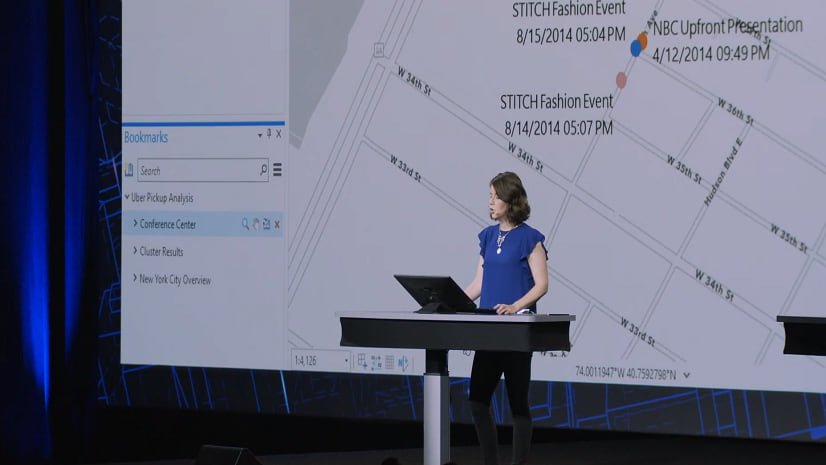Click the Hudson Blvd E street label
The width and height of the screenshot is (826, 465).
tap(723, 172)
